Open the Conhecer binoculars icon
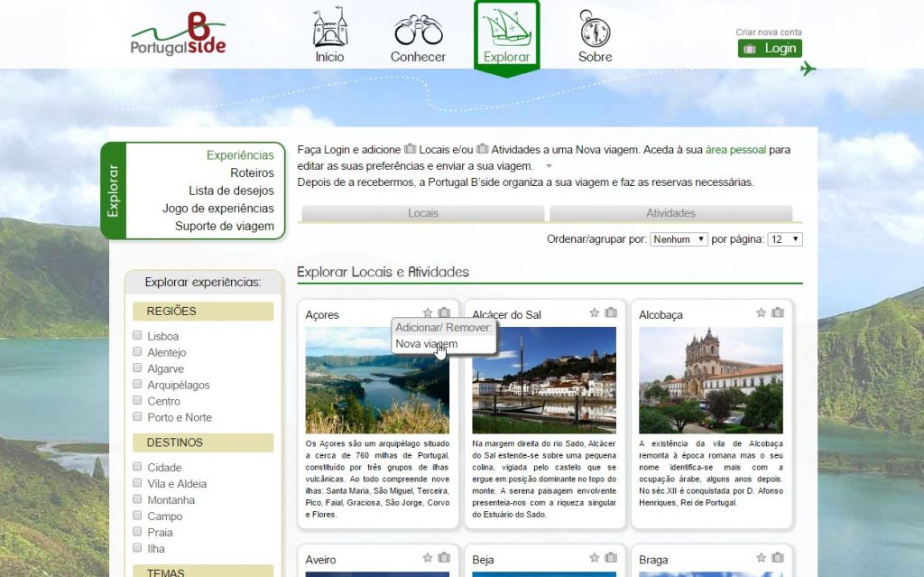 (418, 31)
